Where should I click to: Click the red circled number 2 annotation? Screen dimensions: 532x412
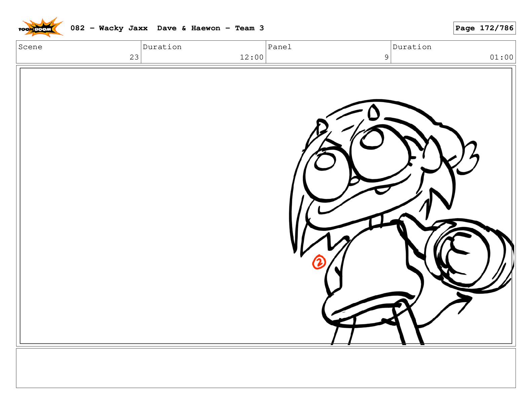[x=319, y=262]
